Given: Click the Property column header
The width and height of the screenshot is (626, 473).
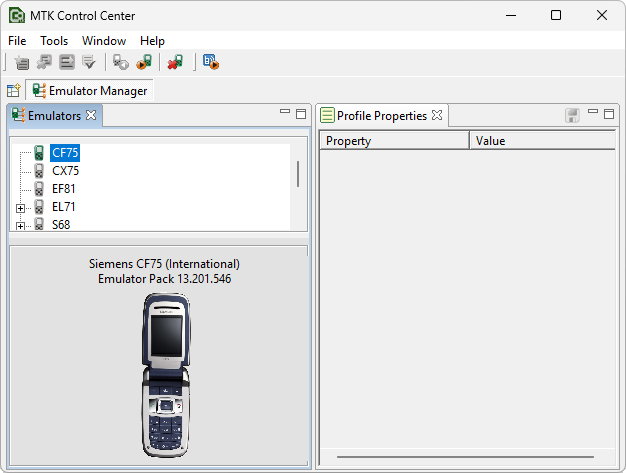Looking at the screenshot, I should (394, 141).
